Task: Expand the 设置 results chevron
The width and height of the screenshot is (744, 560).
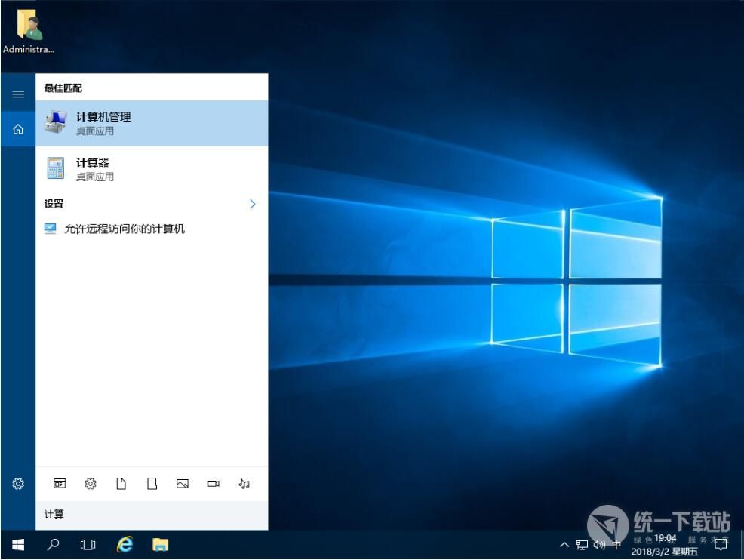Action: [x=253, y=204]
